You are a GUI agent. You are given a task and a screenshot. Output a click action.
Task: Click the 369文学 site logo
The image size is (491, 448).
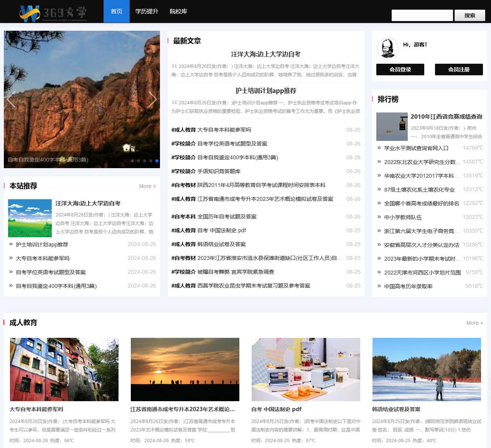coord(53,12)
